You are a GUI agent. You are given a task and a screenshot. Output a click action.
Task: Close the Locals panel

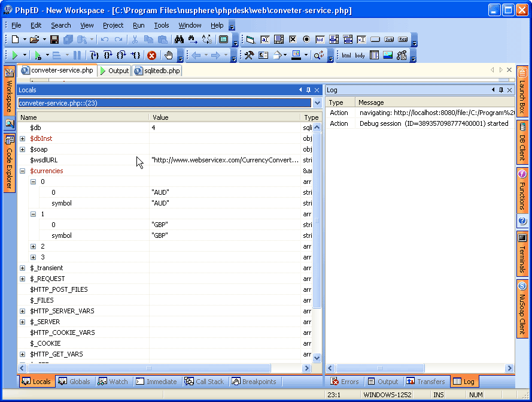(317, 90)
